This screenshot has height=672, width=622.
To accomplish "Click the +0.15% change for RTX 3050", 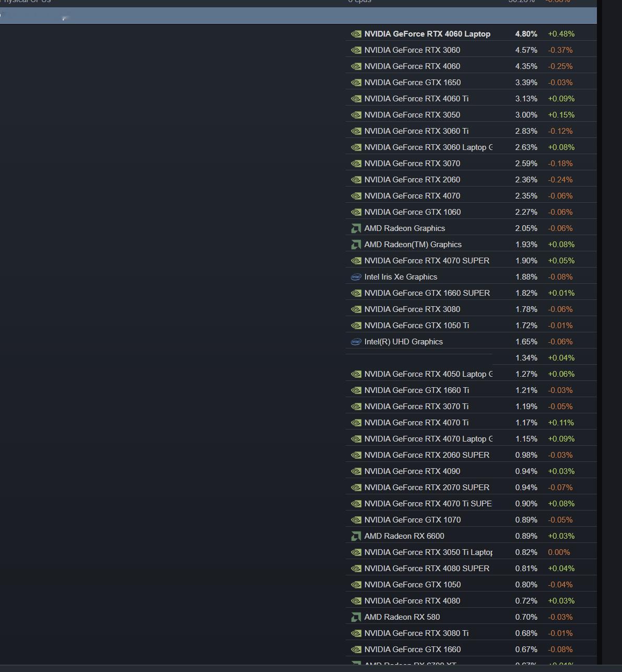I will 561,115.
